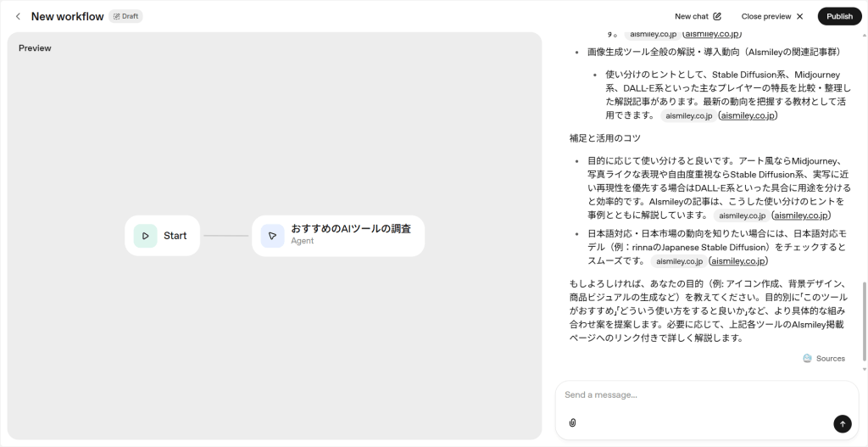This screenshot has height=447, width=868.
Task: Click the back arrow beside New workflow
Action: click(19, 16)
